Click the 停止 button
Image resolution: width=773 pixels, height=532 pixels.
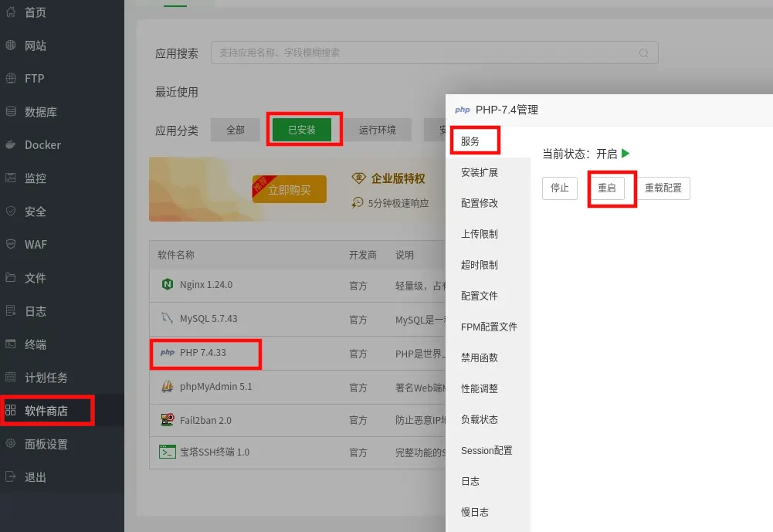point(560,188)
